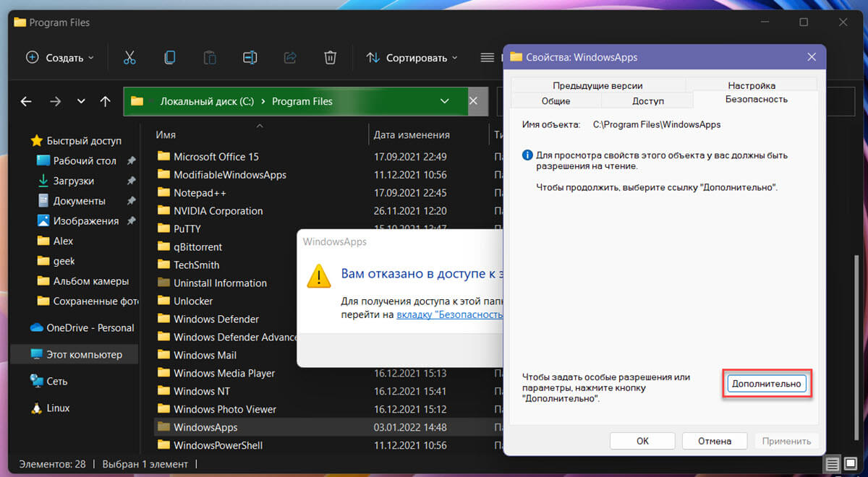Select the geek folder in sidebar
The image size is (868, 477).
(56, 261)
